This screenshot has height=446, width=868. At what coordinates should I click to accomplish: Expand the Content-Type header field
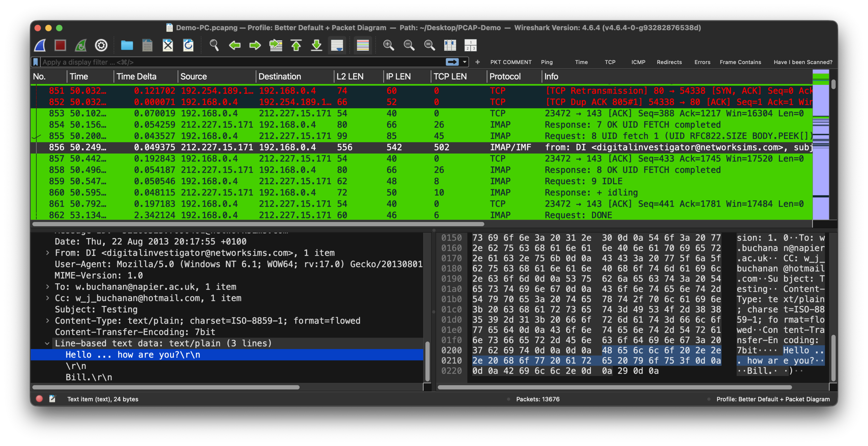click(47, 321)
